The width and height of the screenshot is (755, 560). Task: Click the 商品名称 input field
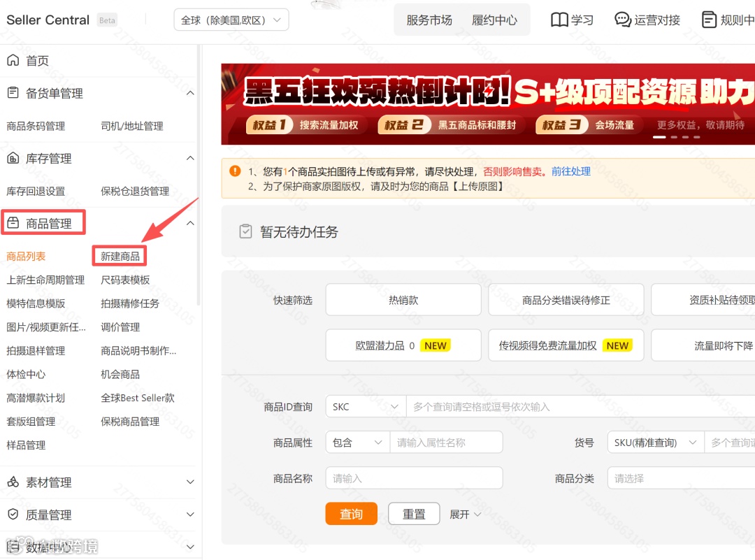414,478
